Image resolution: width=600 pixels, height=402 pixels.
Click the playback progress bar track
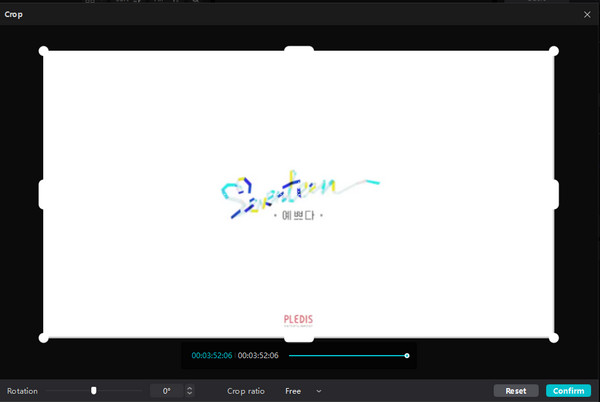coord(347,356)
